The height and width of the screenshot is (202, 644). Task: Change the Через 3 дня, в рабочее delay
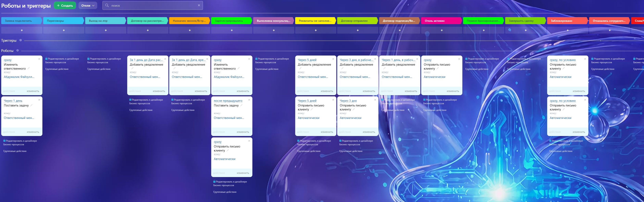356,60
